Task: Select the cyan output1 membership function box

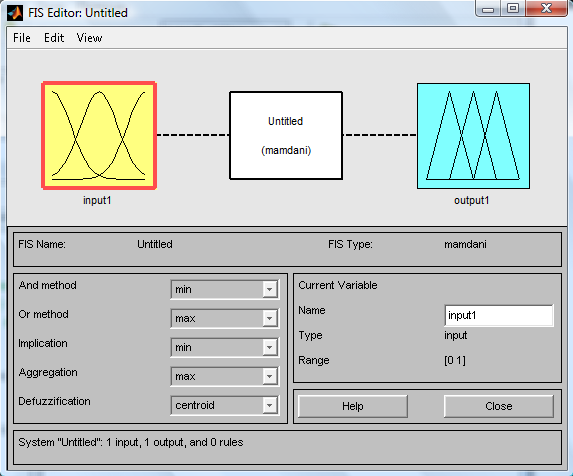Action: point(473,136)
